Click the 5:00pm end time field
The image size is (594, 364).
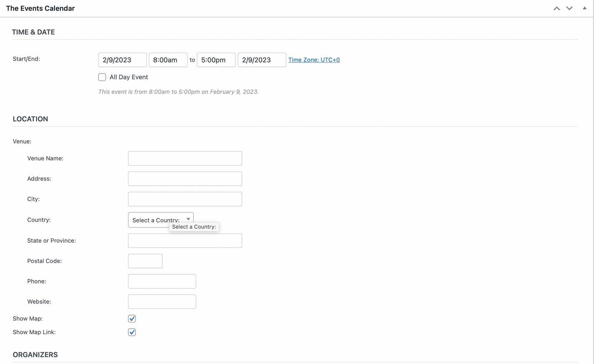[x=215, y=60]
